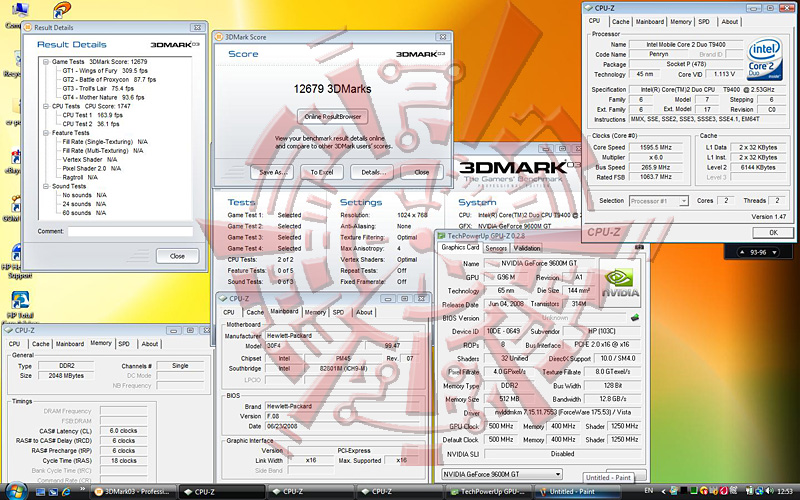Click Device ID value 10DE - 0649
The width and height of the screenshot is (800, 500).
pos(504,331)
